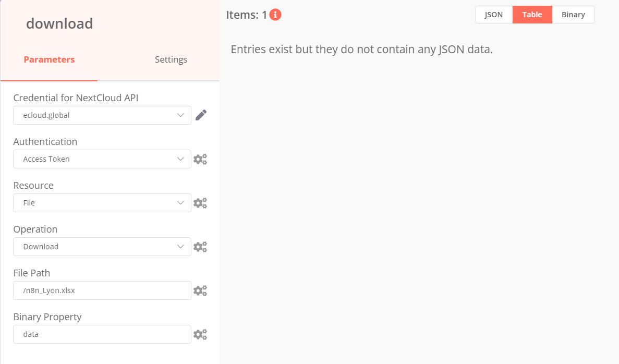Click the File Path input field
The width and height of the screenshot is (619, 364).
pyautogui.click(x=102, y=290)
